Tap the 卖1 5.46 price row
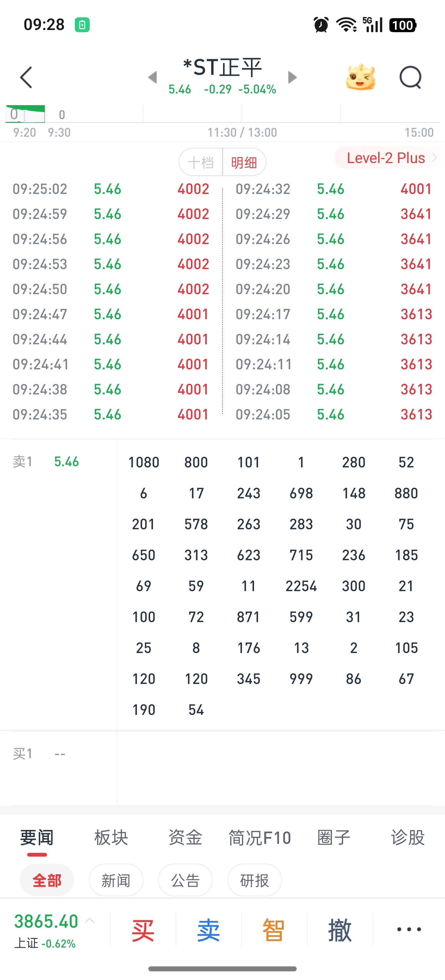 click(x=46, y=462)
